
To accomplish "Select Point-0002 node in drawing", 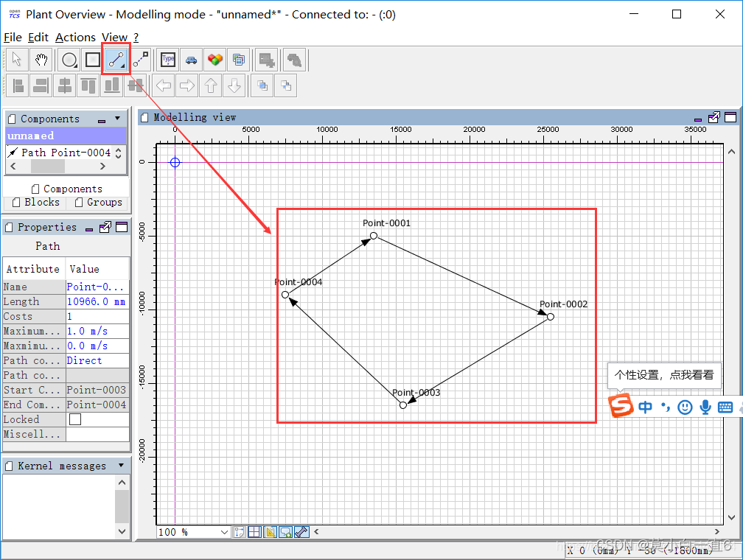I will pos(550,317).
